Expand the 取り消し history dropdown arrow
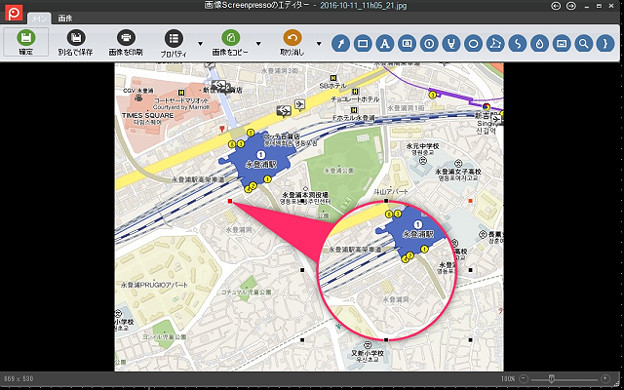This screenshot has height=390, width=624. coord(319,44)
